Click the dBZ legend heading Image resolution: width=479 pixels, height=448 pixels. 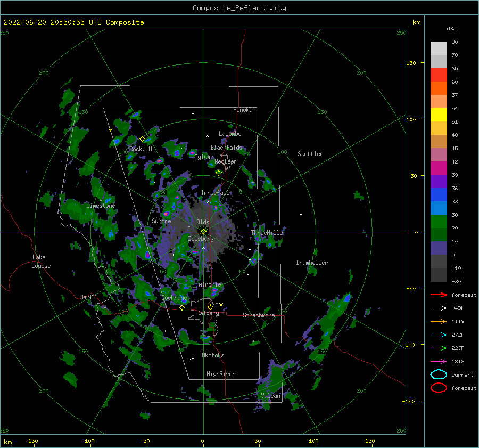[451, 28]
